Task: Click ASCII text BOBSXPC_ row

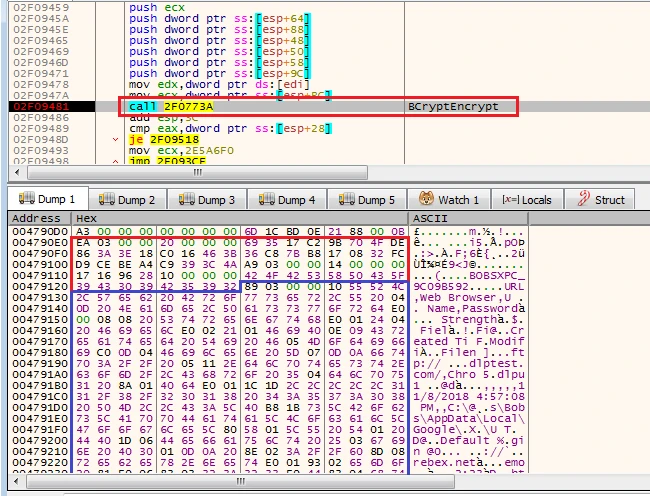Action: click(469, 275)
